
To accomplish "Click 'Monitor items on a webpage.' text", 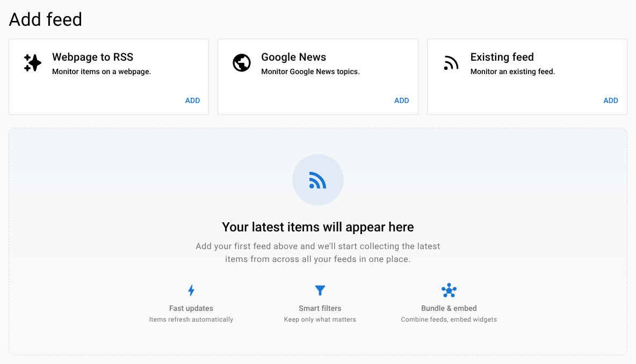I will pyautogui.click(x=102, y=72).
